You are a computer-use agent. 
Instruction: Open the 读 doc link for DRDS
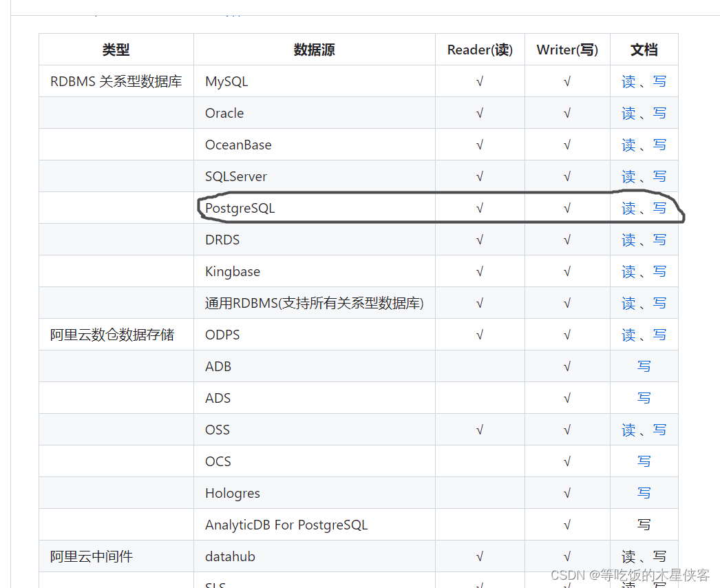coord(628,240)
